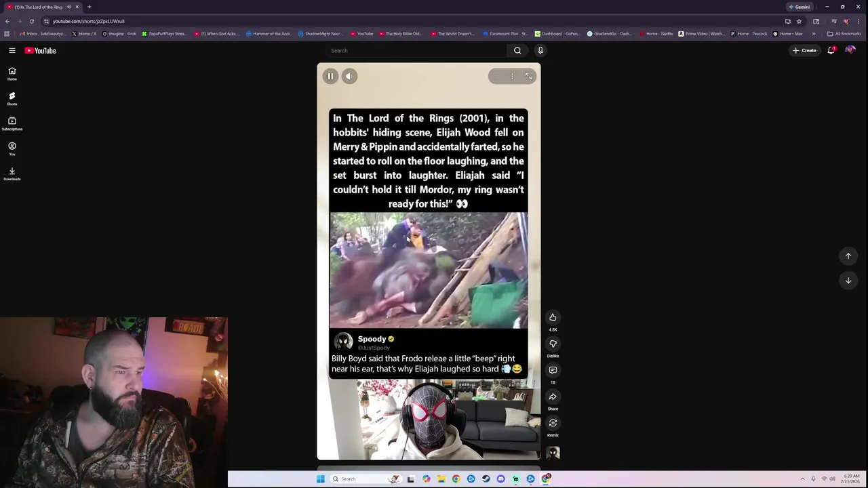Open the Short's three-dot more menu
This screenshot has height=488, width=868.
point(512,76)
